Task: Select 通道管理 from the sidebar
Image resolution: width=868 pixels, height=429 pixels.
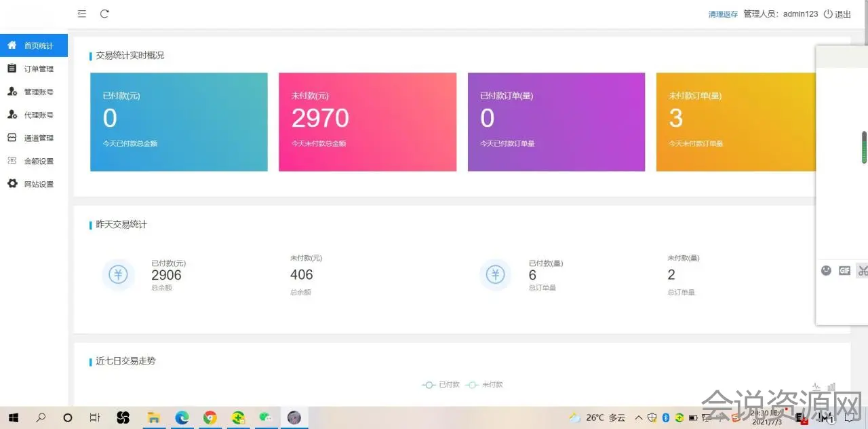Action: click(x=38, y=138)
